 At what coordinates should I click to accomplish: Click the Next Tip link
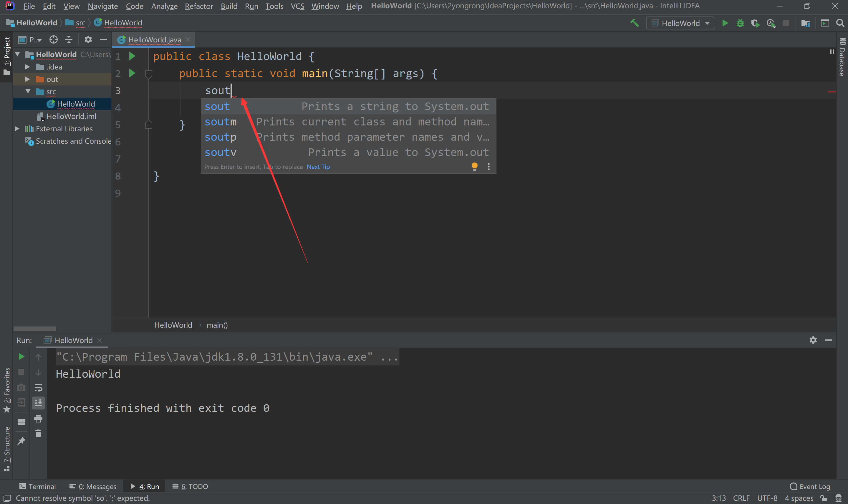tap(318, 167)
